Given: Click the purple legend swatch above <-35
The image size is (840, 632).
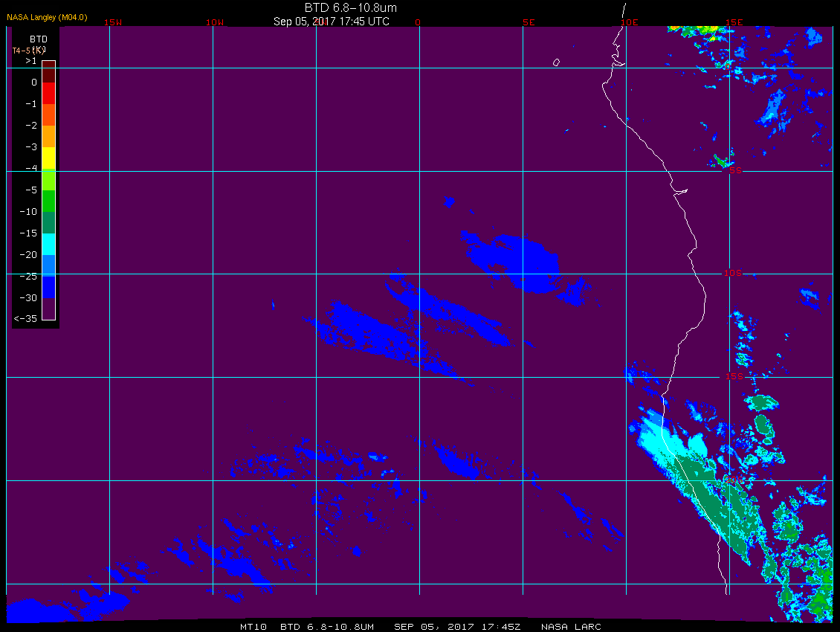Looking at the screenshot, I should click(49, 309).
